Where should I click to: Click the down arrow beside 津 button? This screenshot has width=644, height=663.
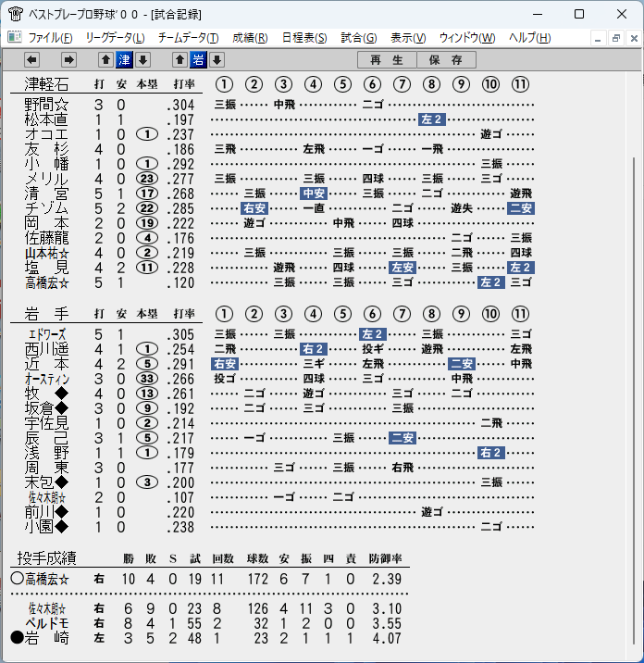pos(142,59)
